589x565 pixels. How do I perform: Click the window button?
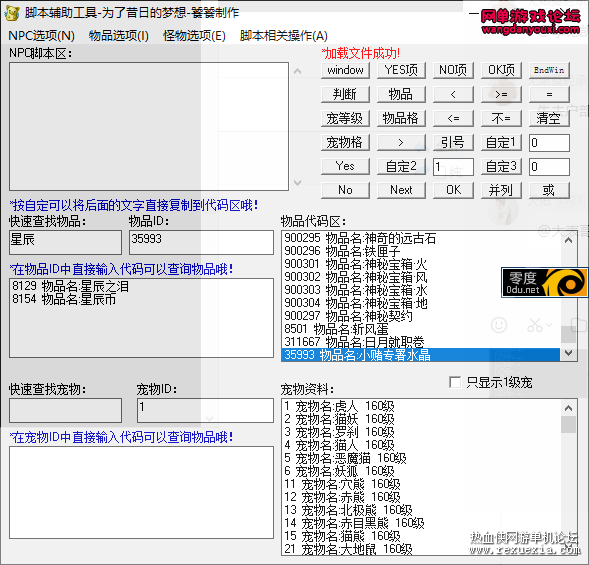pos(345,70)
